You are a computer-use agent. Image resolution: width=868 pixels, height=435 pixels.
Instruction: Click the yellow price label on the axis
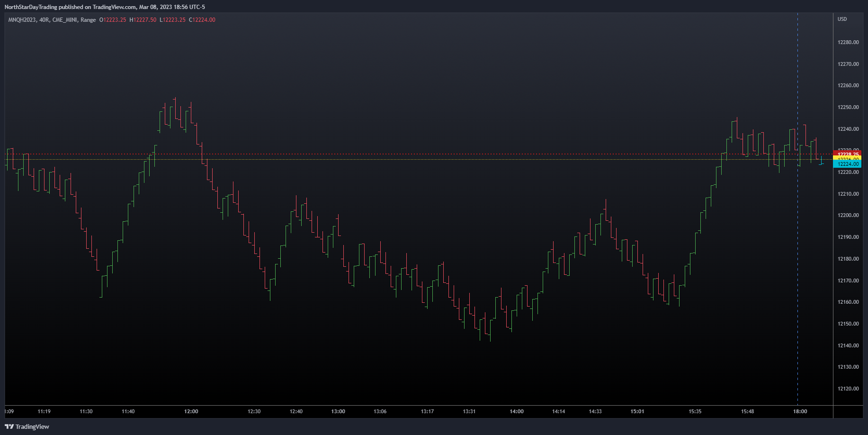[x=847, y=159]
